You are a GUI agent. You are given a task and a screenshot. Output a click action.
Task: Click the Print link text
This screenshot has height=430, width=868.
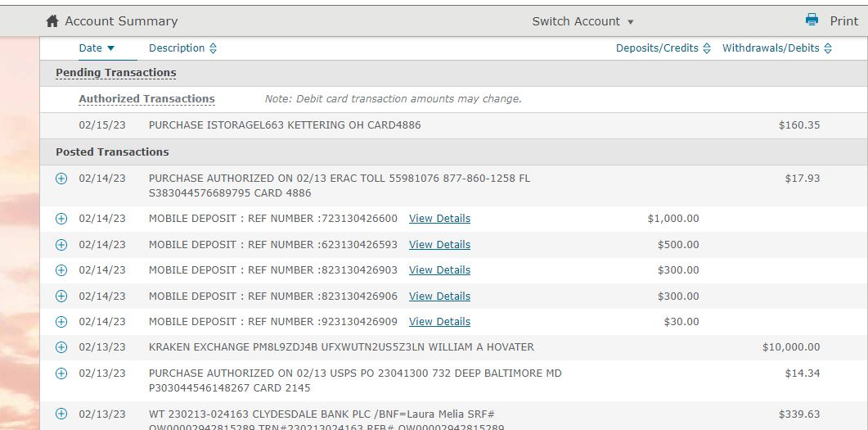pos(843,21)
